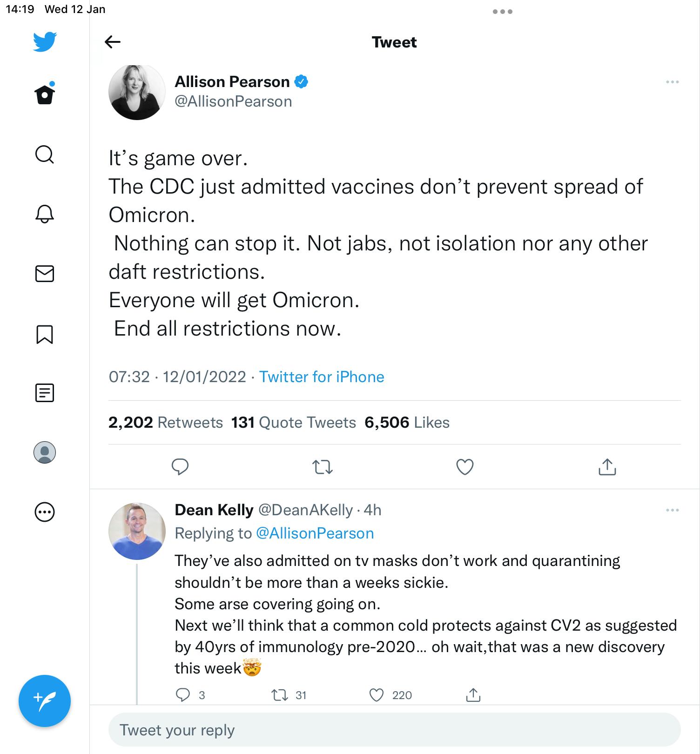The height and width of the screenshot is (754, 700).
Task: Open Profile avatar icon in sidebar
Action: 45,452
